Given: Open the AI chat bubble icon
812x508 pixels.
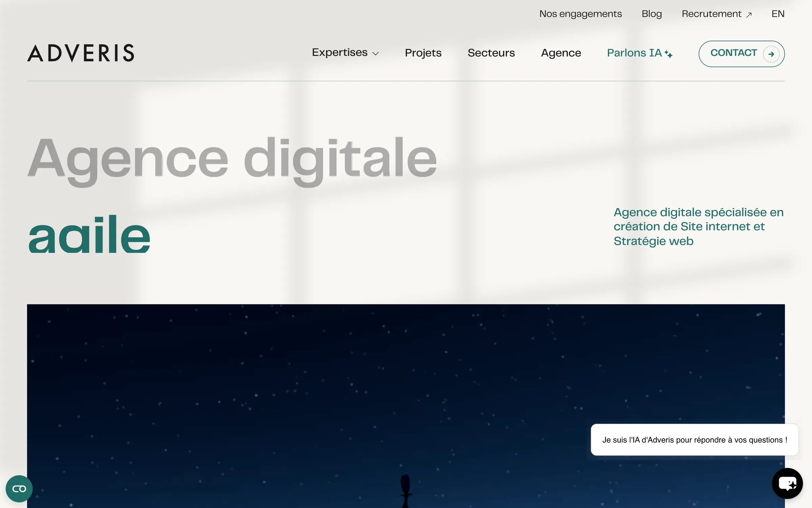Looking at the screenshot, I should (787, 483).
